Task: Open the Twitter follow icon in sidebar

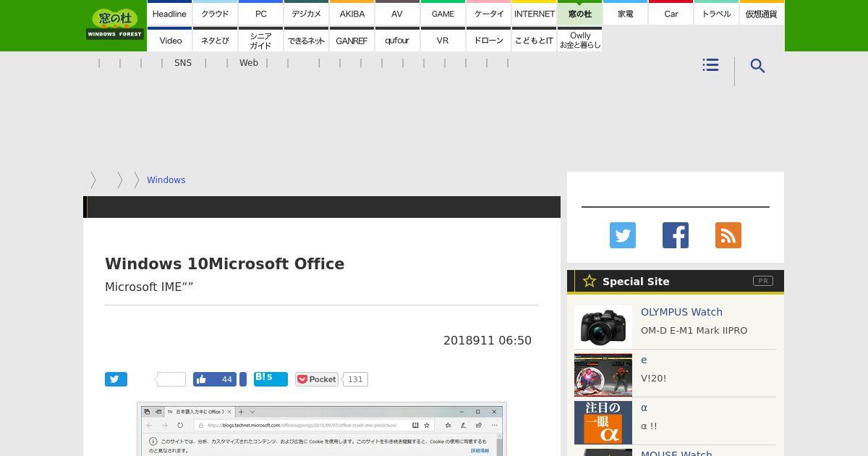Action: point(623,235)
